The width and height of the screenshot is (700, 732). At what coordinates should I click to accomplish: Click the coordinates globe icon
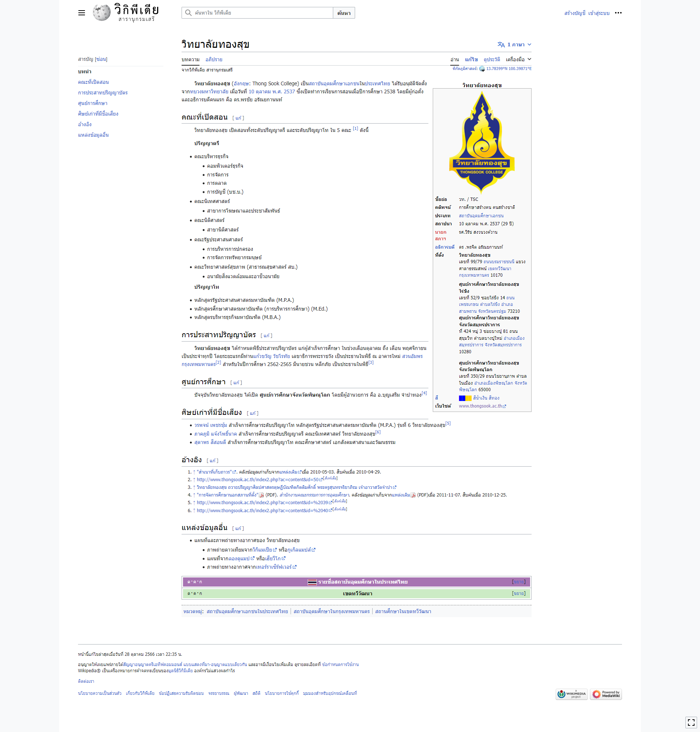point(482,69)
